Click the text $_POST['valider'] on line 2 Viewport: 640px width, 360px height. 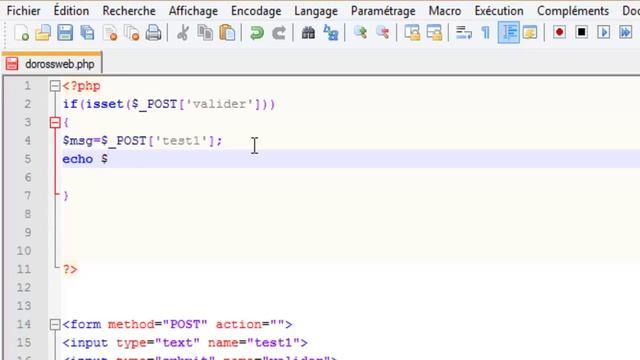[195, 104]
